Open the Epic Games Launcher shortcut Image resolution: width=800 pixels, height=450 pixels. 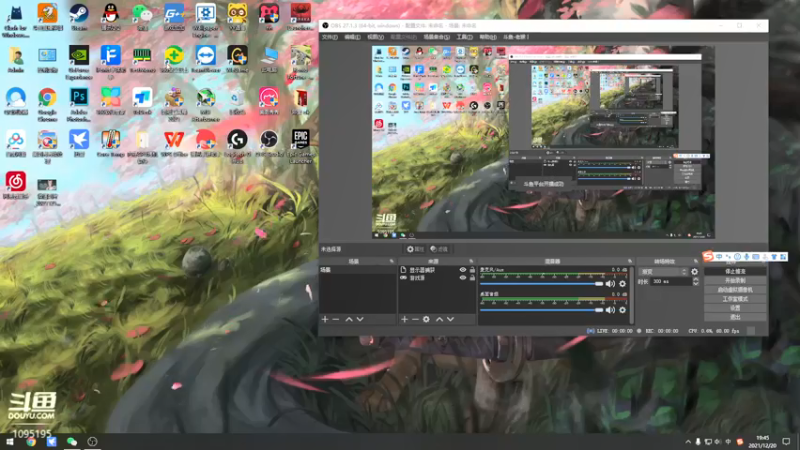coord(301,146)
